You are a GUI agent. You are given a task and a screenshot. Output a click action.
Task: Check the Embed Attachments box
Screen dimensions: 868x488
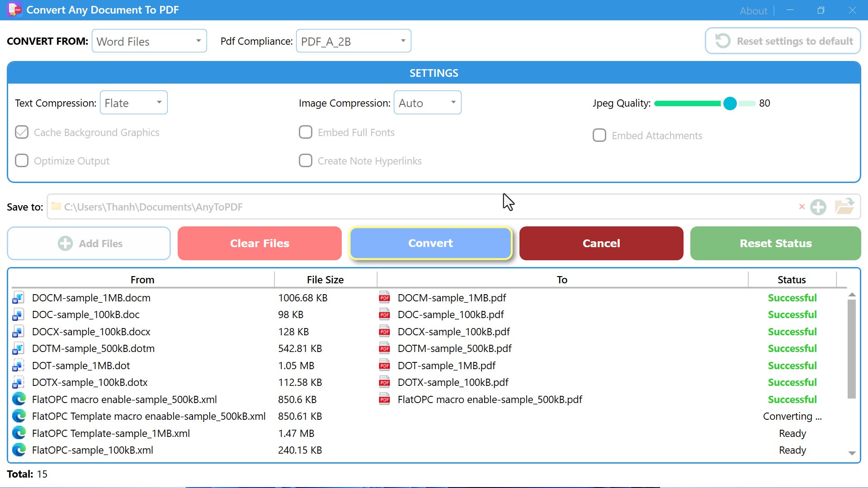pyautogui.click(x=599, y=136)
